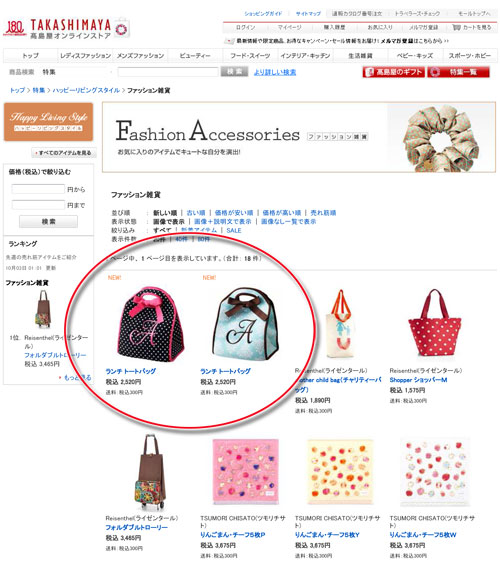The height and width of the screenshot is (568, 500).
Task: Click the minimum price input field
Action: coord(38,189)
